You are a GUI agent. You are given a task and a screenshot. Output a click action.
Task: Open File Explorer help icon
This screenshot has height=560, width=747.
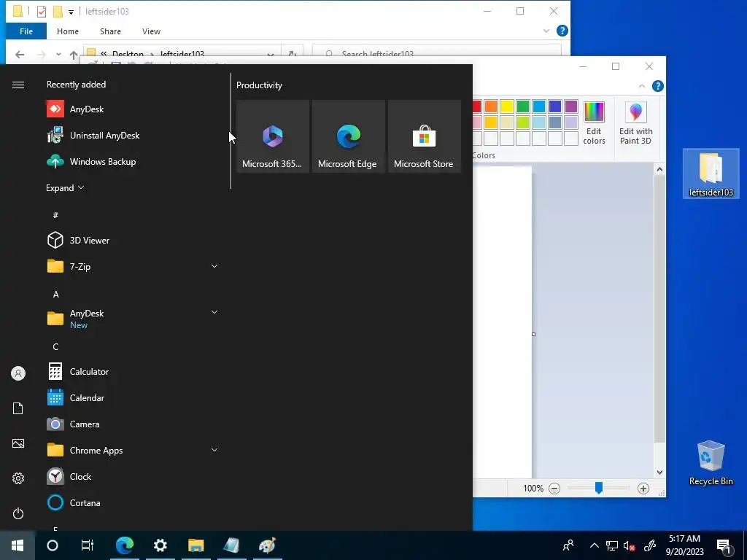(x=562, y=31)
